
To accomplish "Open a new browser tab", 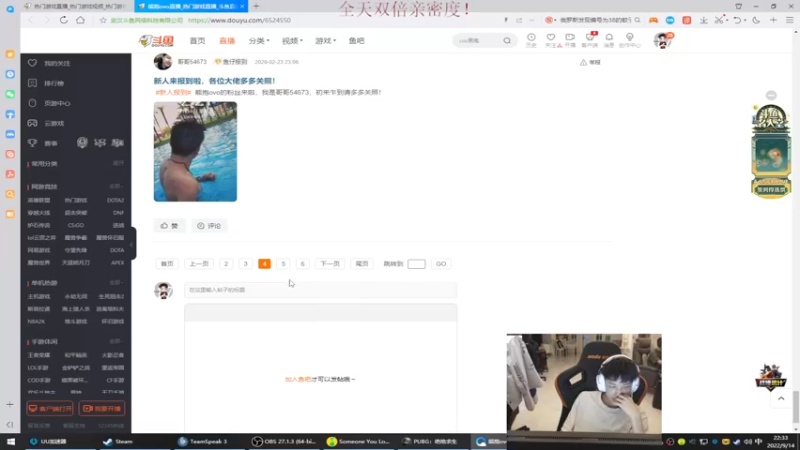I will point(256,6).
